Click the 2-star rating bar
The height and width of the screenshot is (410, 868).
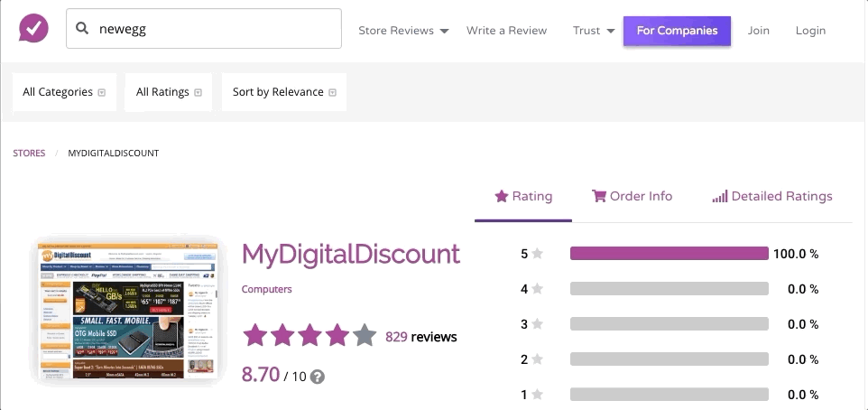[x=669, y=359]
